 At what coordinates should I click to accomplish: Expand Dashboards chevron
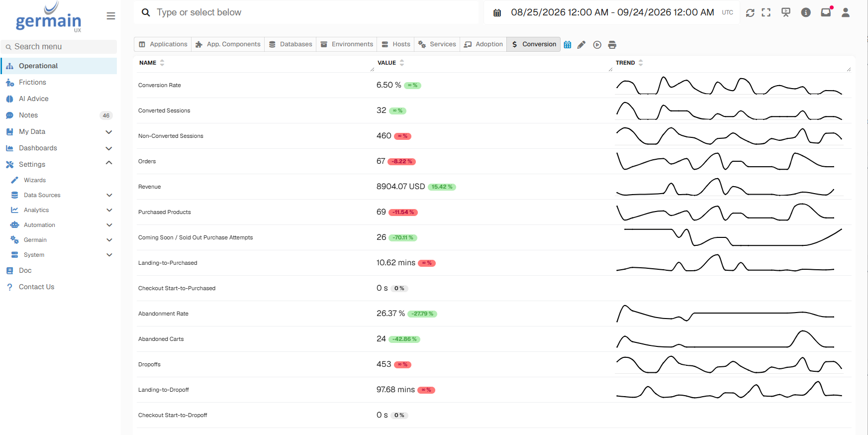(x=109, y=148)
